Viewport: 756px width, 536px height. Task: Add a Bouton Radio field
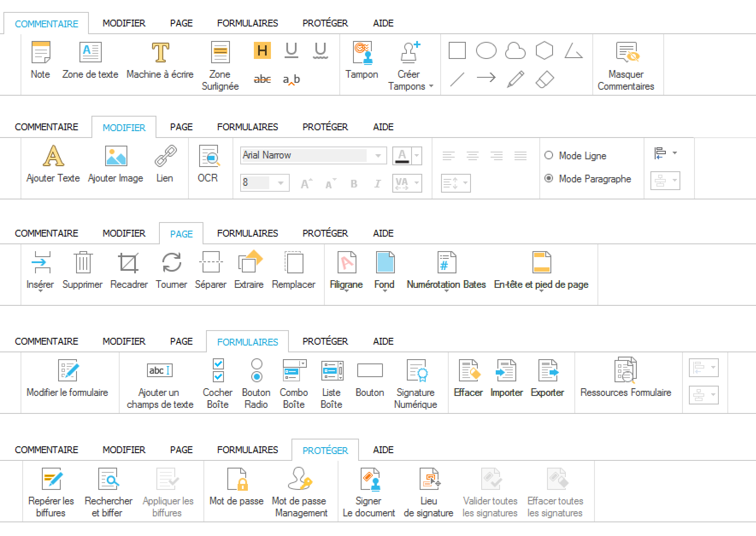pos(256,384)
